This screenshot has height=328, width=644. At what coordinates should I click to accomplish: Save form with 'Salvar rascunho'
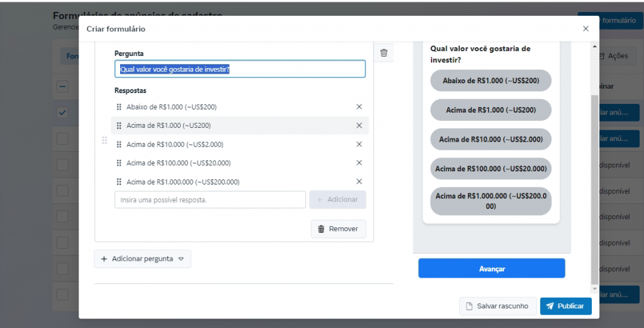497,306
